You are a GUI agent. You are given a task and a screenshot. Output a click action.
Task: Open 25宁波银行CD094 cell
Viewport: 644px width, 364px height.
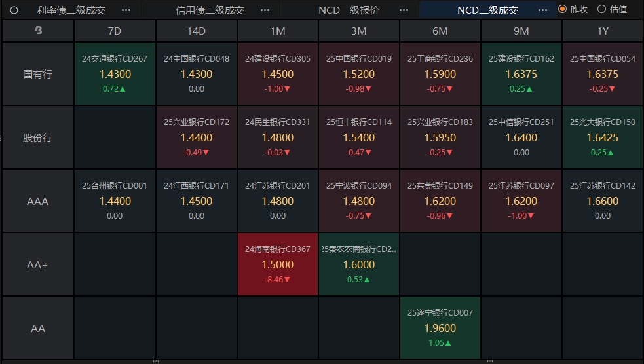pos(359,201)
